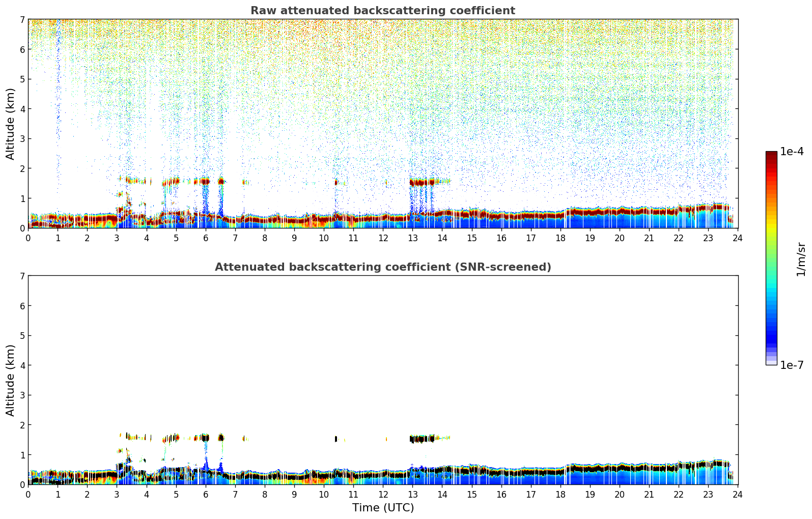Click the "Raw attenuated backscattering coefficient" title

click(383, 11)
